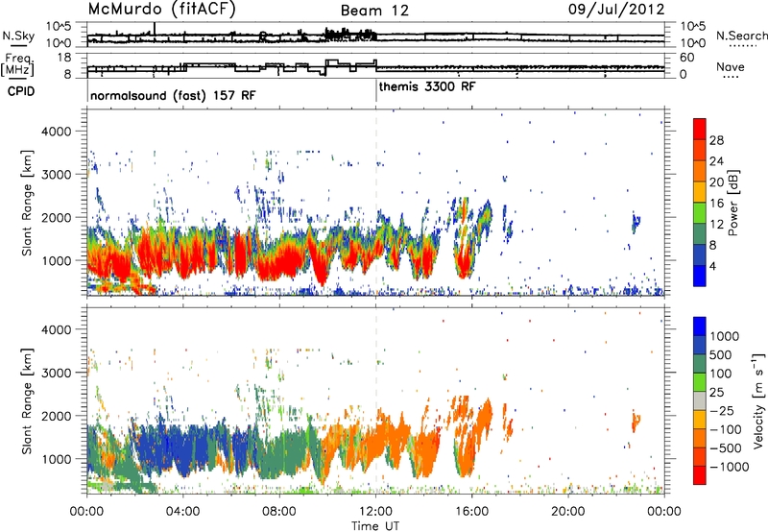Click the isolated orange velocity echo near 22:45
Viewport: 768px width, 532px height.
(x=636, y=422)
